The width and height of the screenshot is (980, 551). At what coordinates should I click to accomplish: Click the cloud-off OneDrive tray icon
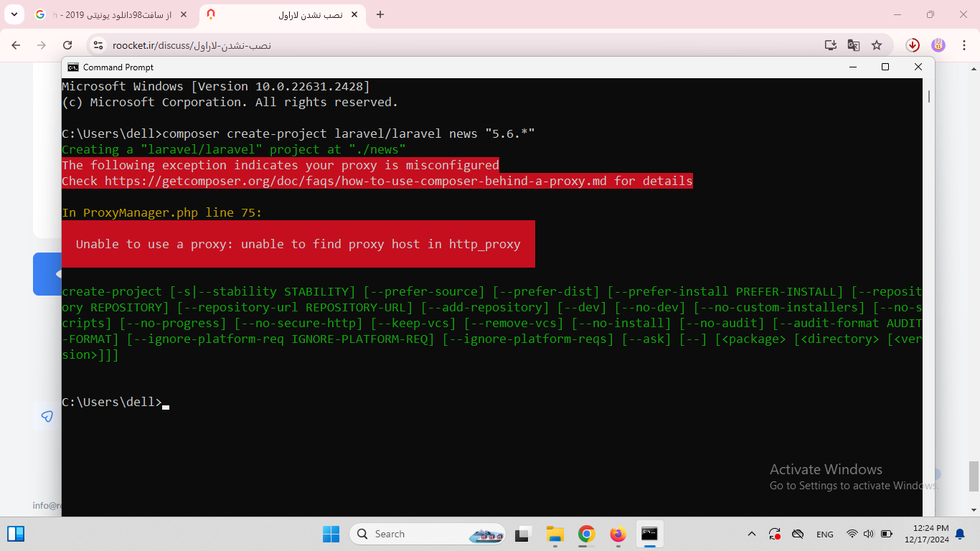click(x=798, y=534)
